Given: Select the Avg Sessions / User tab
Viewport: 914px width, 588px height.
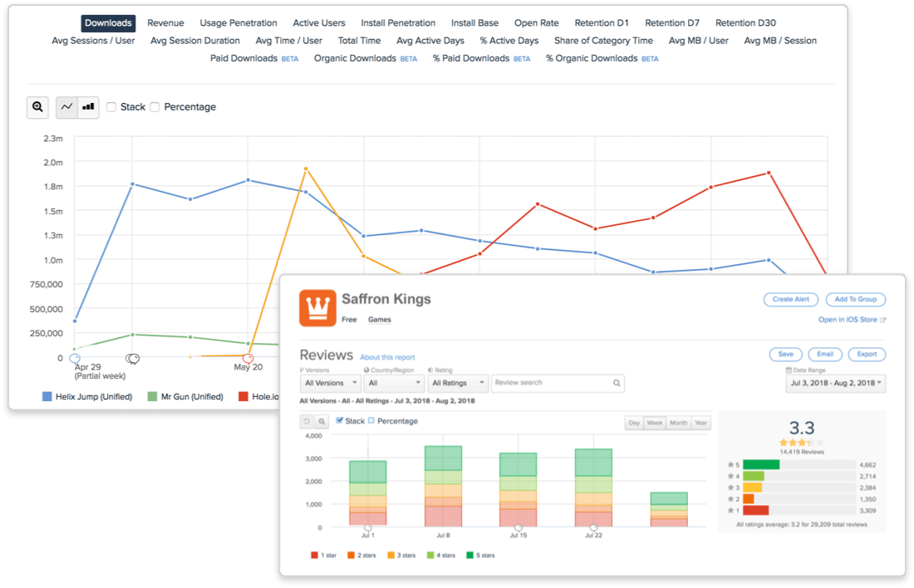Looking at the screenshot, I should coord(93,41).
